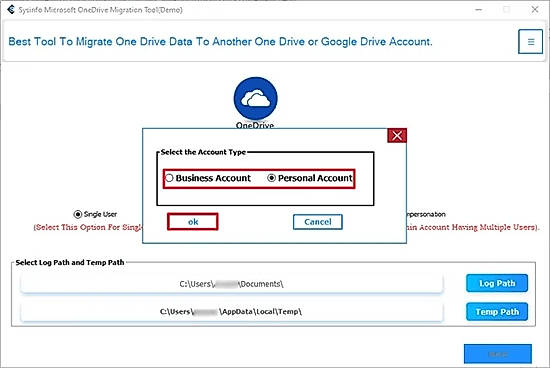Click the Sysinfo app logo in title bar

pyautogui.click(x=11, y=9)
